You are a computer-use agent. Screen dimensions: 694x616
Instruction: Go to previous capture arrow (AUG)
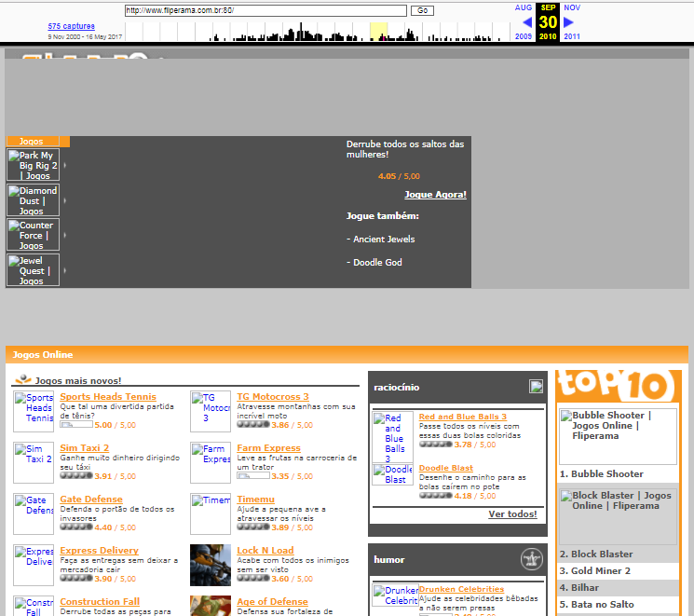[526, 22]
